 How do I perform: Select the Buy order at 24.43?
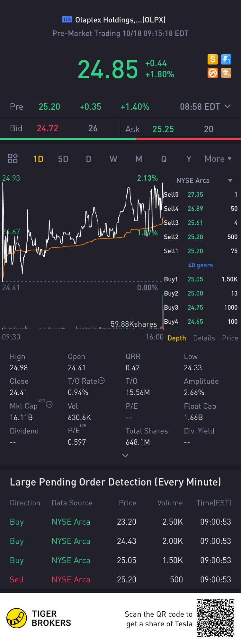[121, 541]
